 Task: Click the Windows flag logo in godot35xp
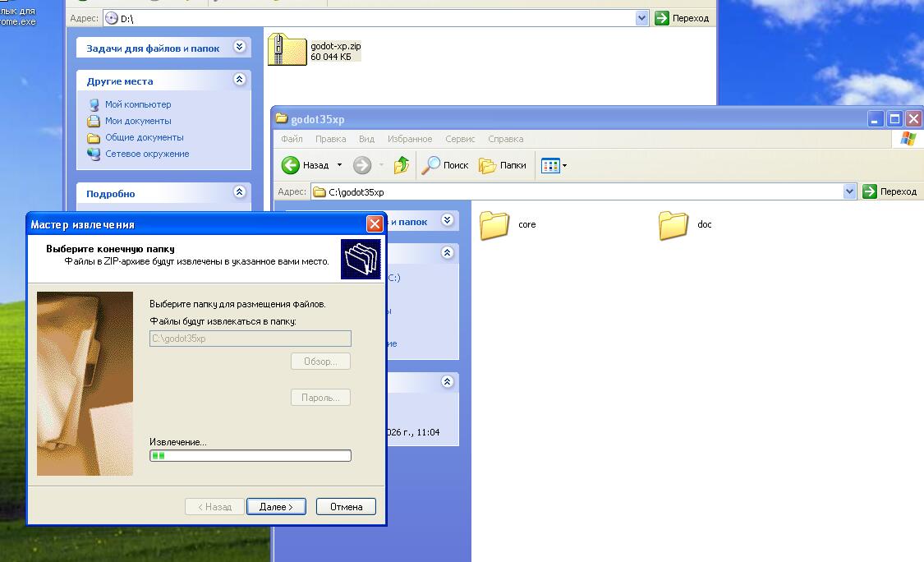pyautogui.click(x=908, y=139)
